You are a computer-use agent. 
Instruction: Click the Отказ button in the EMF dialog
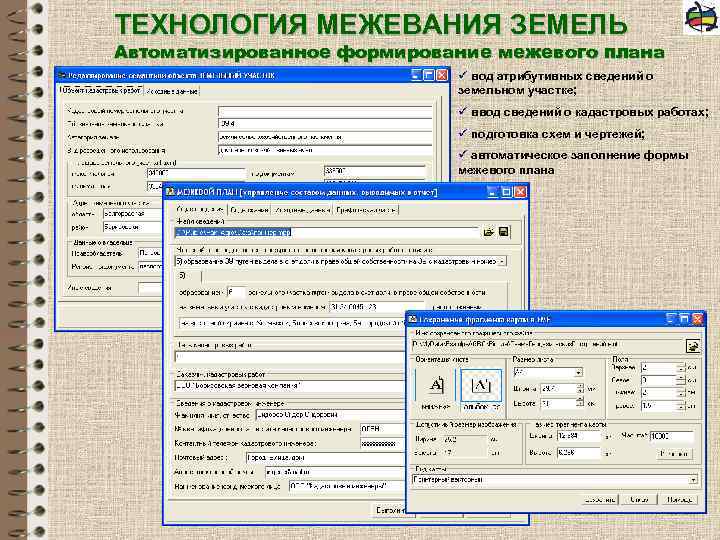pyautogui.click(x=639, y=500)
